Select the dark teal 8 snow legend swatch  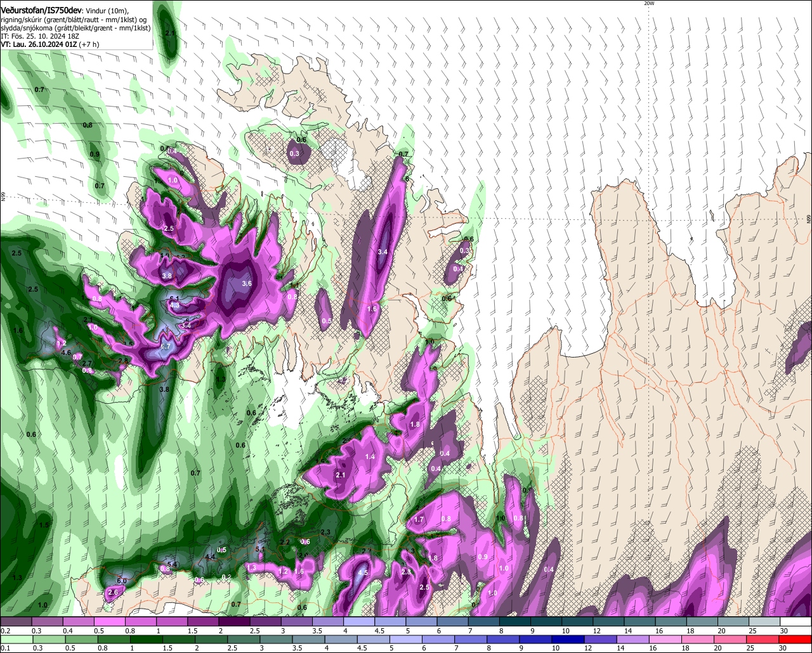coord(514,621)
